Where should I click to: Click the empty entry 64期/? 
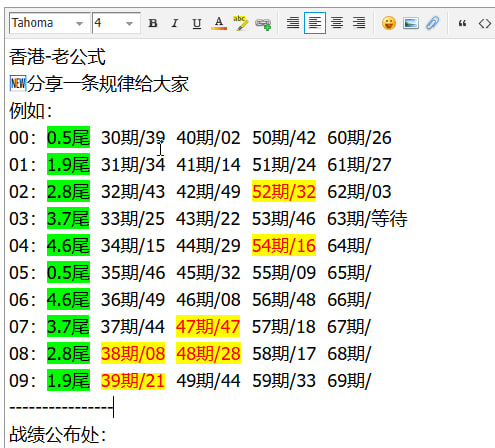click(349, 245)
